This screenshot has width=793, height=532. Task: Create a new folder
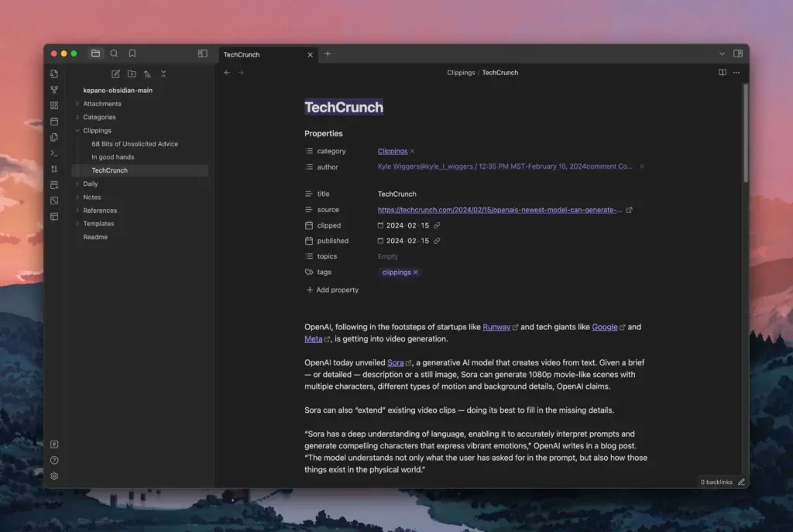pyautogui.click(x=132, y=74)
